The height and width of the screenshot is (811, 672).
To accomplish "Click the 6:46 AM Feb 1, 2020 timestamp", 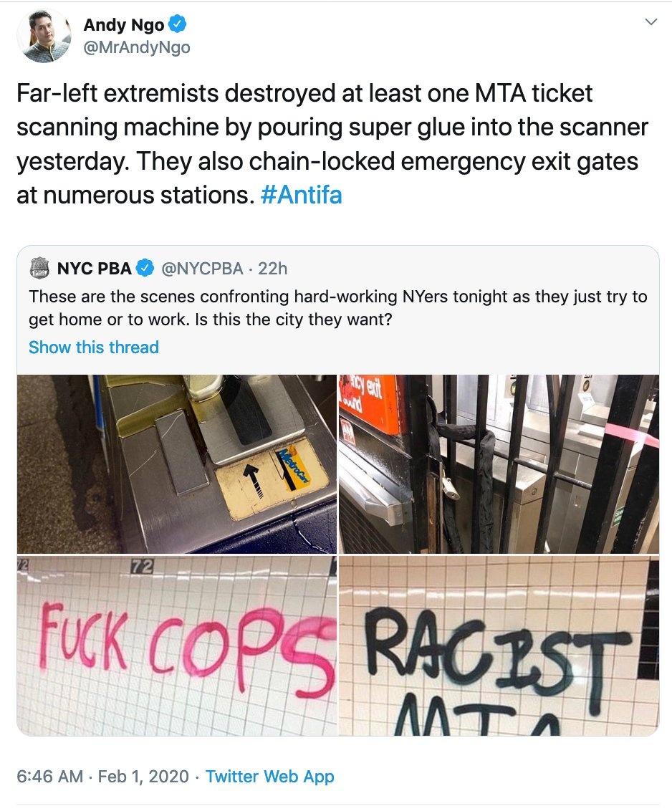I will (x=103, y=777).
